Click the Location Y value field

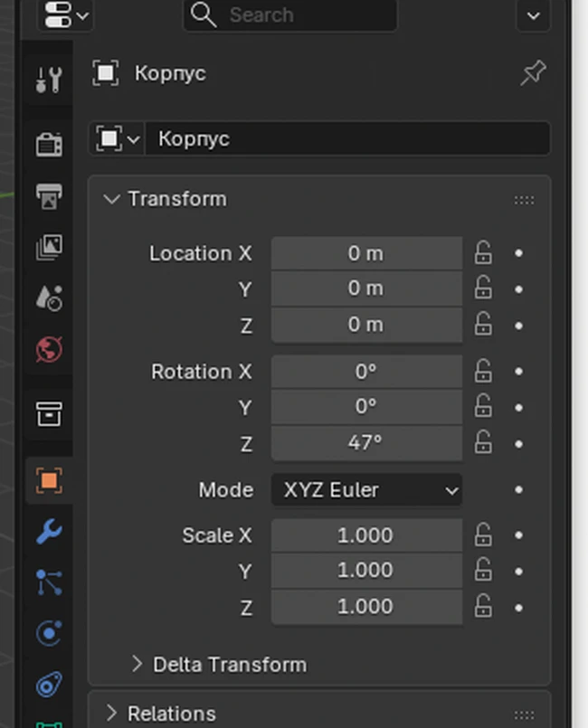366,288
